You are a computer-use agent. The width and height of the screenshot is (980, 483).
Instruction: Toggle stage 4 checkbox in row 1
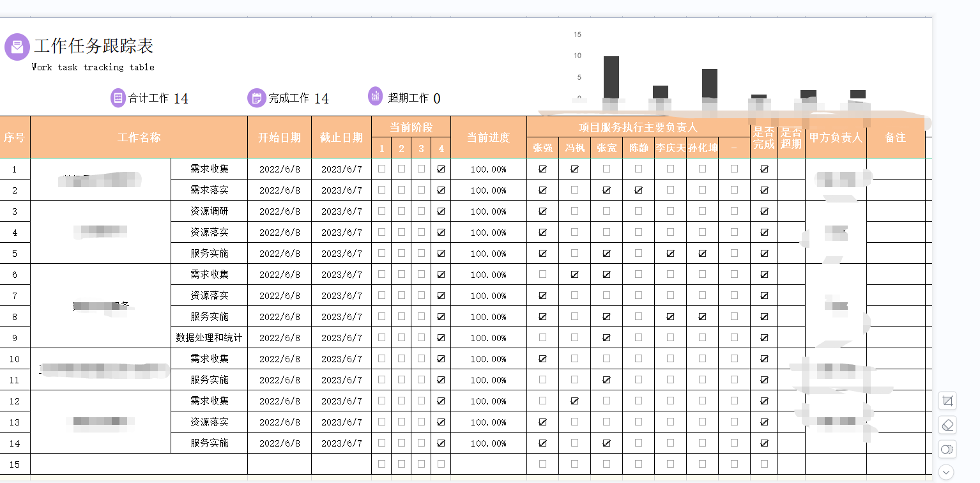441,169
